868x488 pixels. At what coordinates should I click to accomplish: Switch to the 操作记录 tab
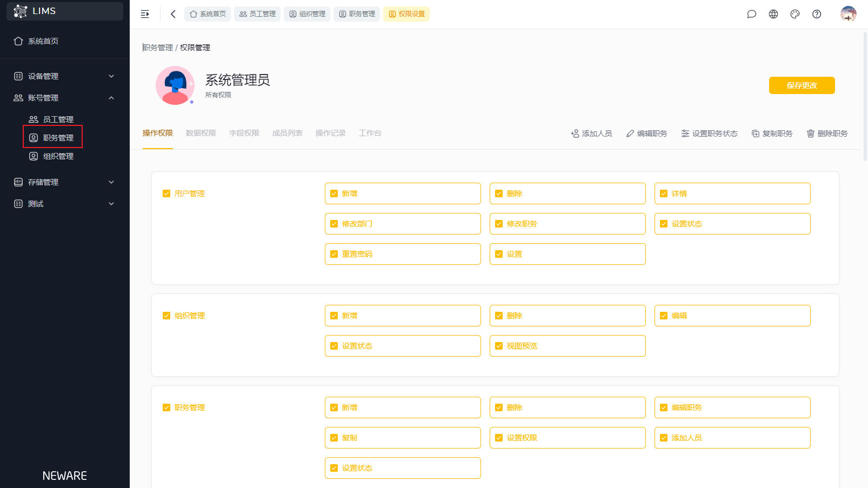point(331,133)
